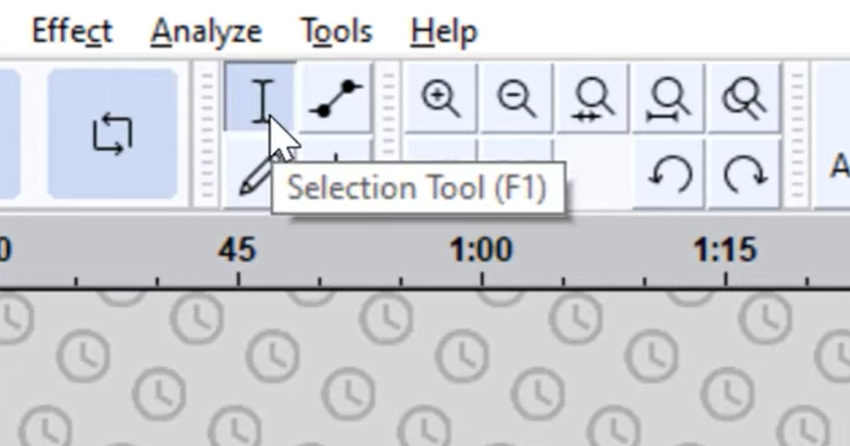The height and width of the screenshot is (446, 850).
Task: Click the Zoom In magnifier
Action: [x=441, y=98]
